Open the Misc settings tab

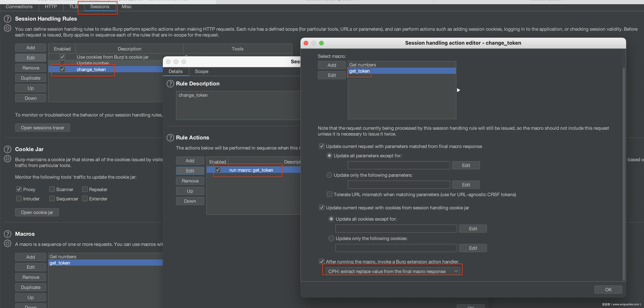click(x=127, y=7)
